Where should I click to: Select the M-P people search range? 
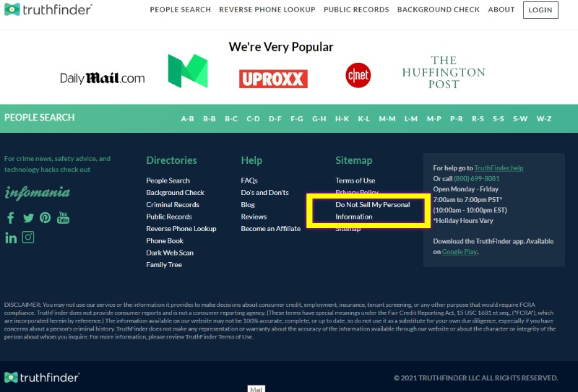(x=434, y=118)
